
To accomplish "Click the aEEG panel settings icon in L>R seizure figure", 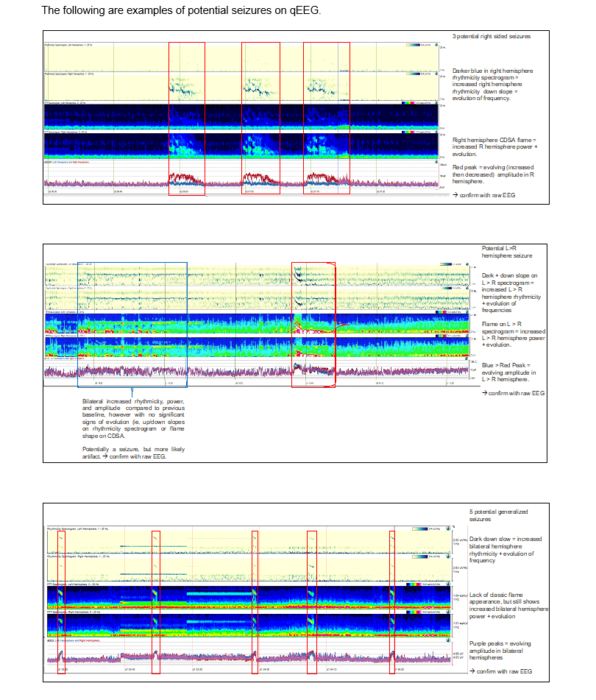I will click(466, 358).
